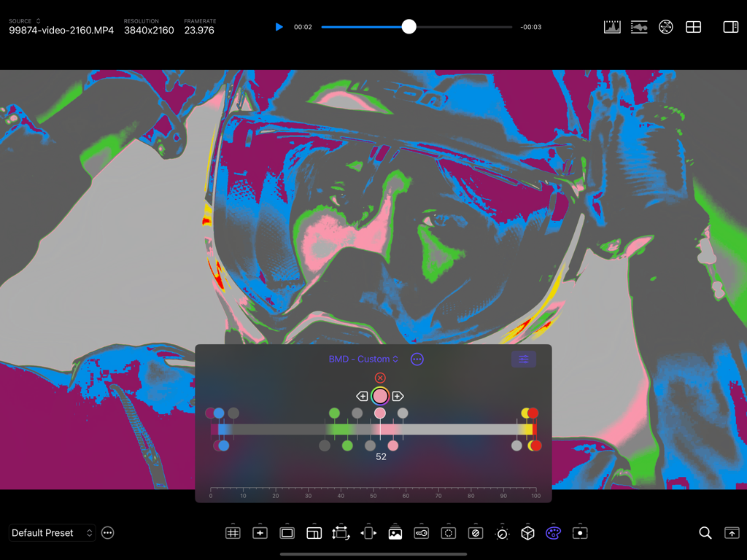This screenshot has height=560, width=747.
Task: Open the histogram display
Action: tap(612, 26)
